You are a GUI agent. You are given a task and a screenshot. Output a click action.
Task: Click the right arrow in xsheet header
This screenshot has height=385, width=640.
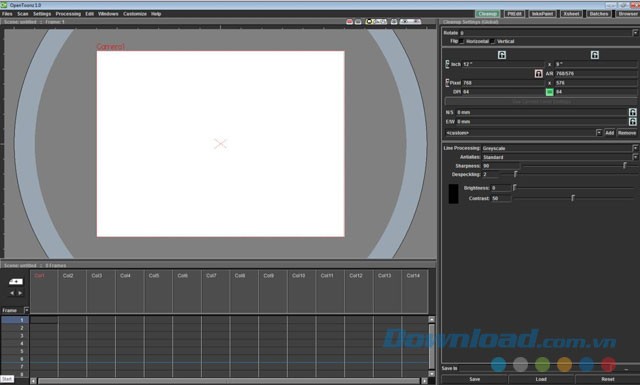pyautogui.click(x=20, y=293)
